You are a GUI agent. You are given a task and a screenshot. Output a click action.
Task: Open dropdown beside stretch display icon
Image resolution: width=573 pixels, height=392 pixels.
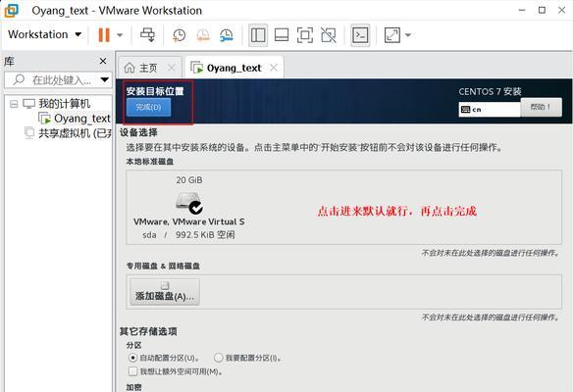(408, 35)
